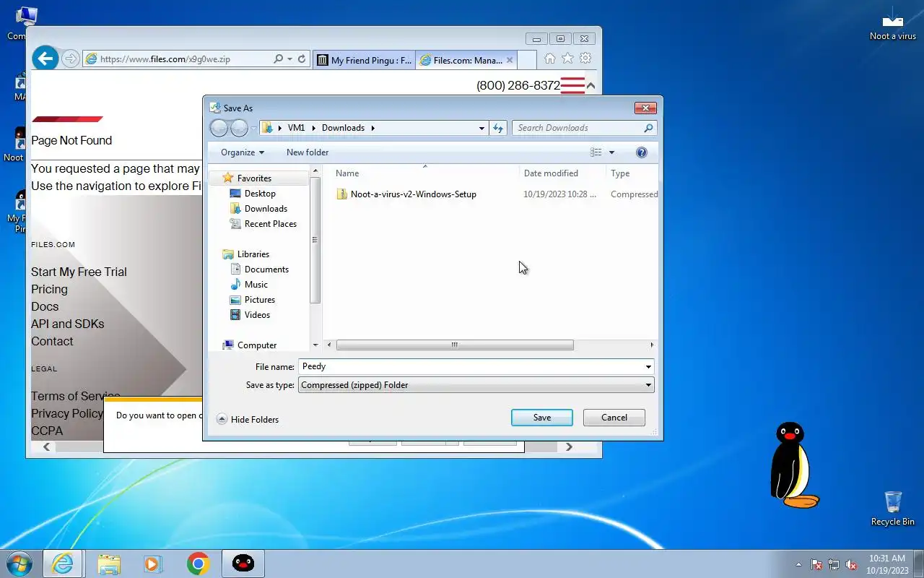This screenshot has height=578, width=924.
Task: Open the Windows Start button
Action: 19,564
